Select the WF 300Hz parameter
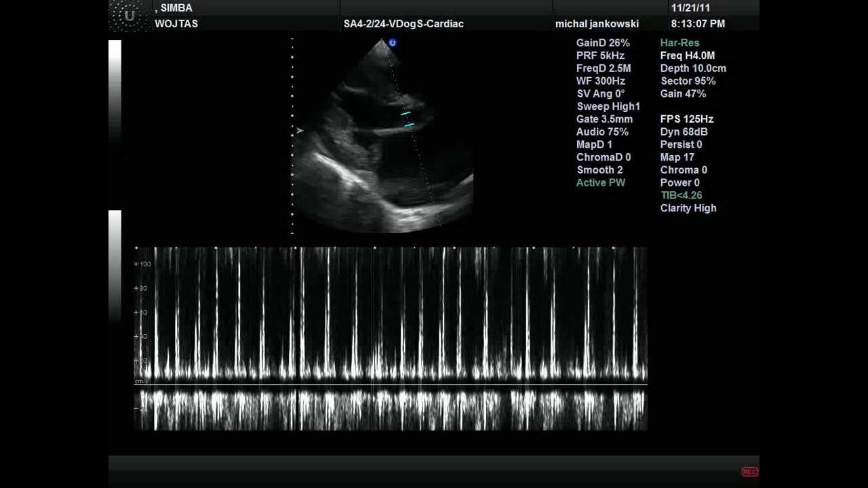 [601, 81]
